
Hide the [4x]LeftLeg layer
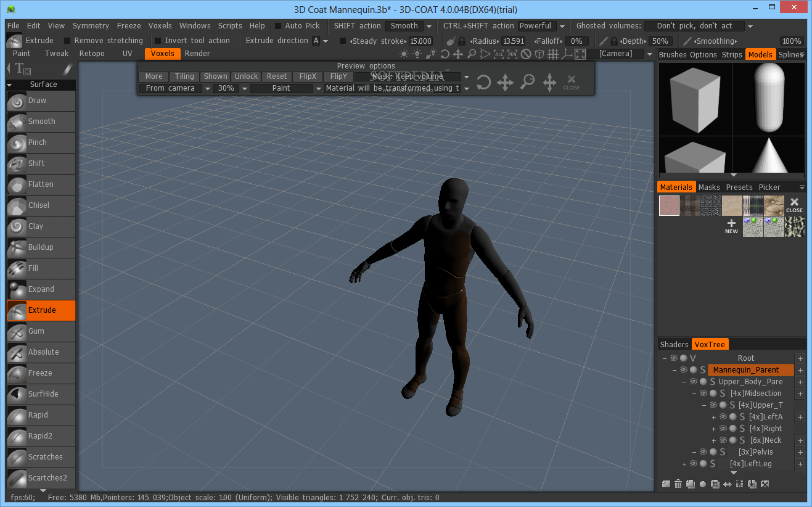point(694,464)
